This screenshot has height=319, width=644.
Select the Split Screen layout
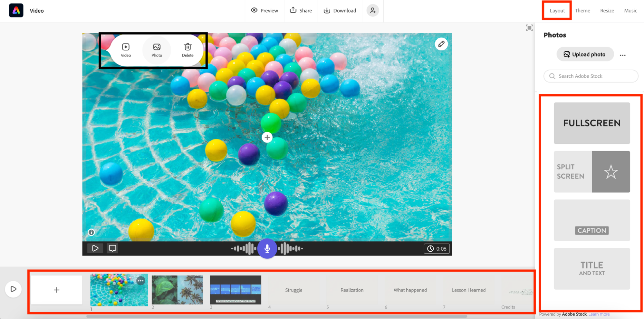[x=592, y=172]
